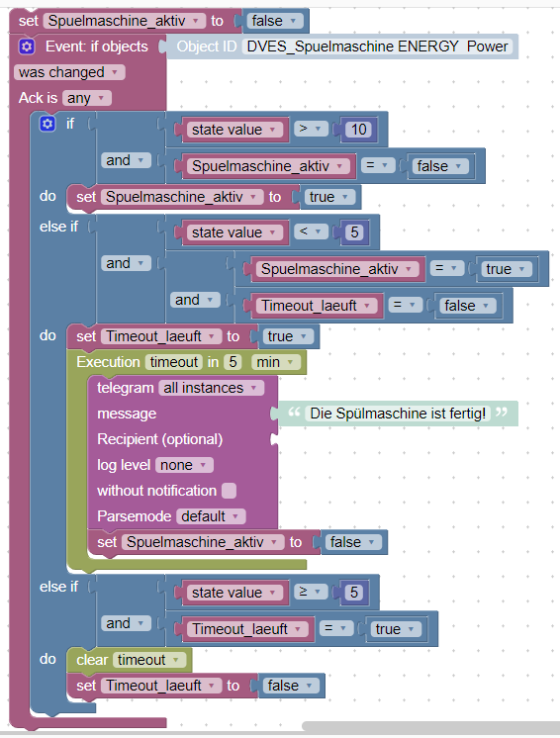Open the false dropdown after Timeout_laeuft =
The height and width of the screenshot is (738, 560).
(x=468, y=306)
